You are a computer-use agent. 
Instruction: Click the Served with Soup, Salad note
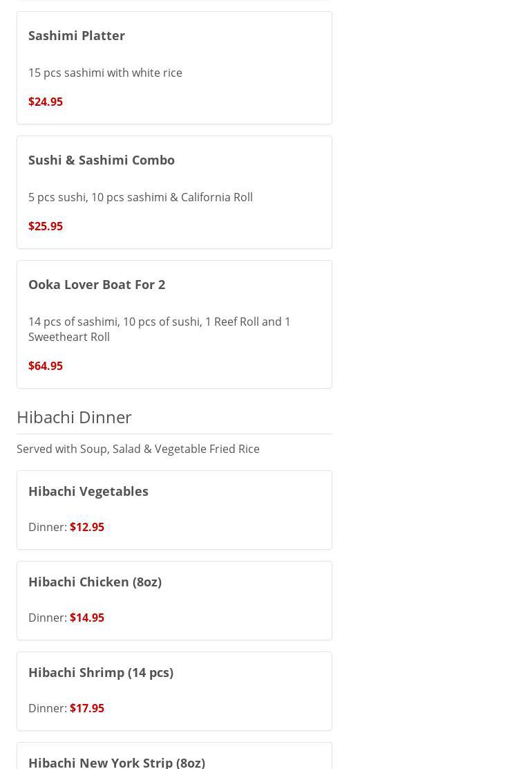tap(138, 449)
